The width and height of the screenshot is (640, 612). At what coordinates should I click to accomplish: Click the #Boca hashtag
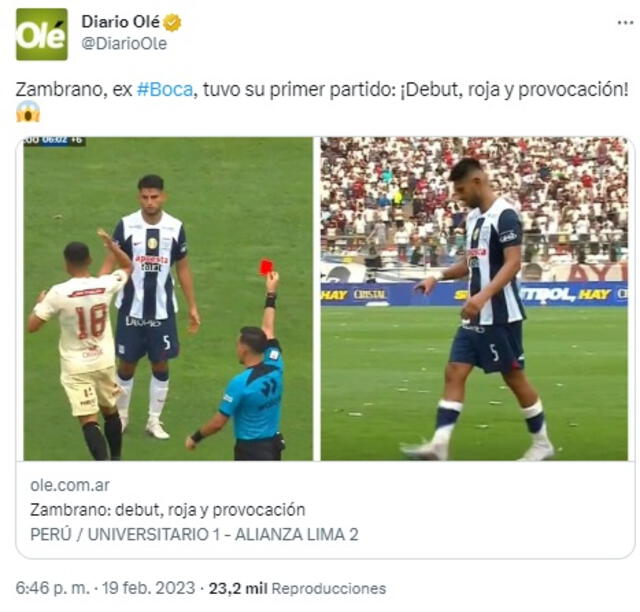[165, 89]
